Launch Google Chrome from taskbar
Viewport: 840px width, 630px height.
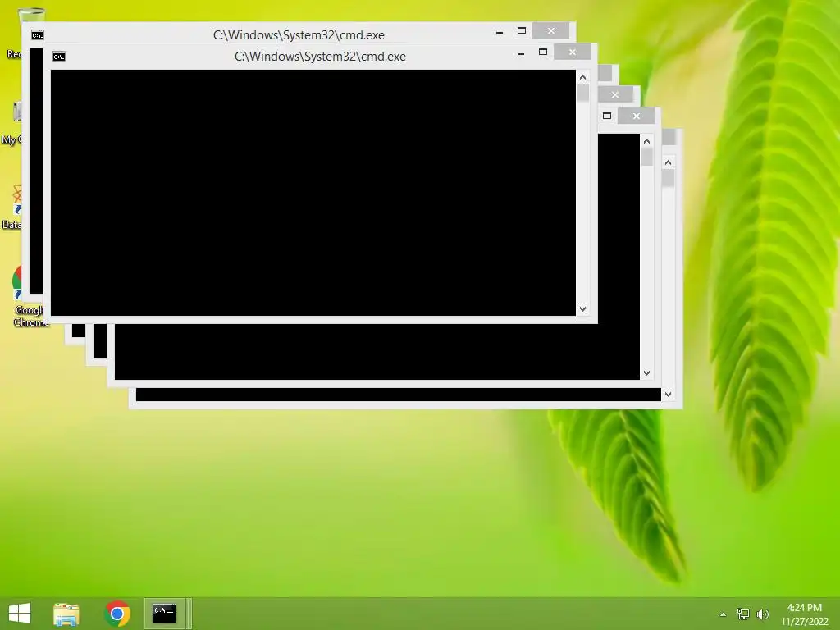click(117, 614)
